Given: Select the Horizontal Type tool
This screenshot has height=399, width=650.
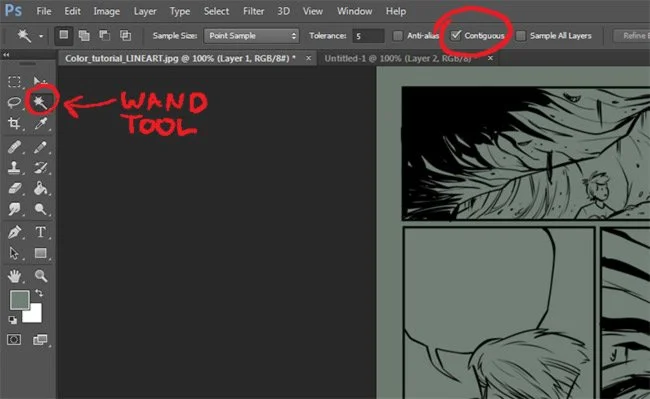Looking at the screenshot, I should click(x=40, y=232).
